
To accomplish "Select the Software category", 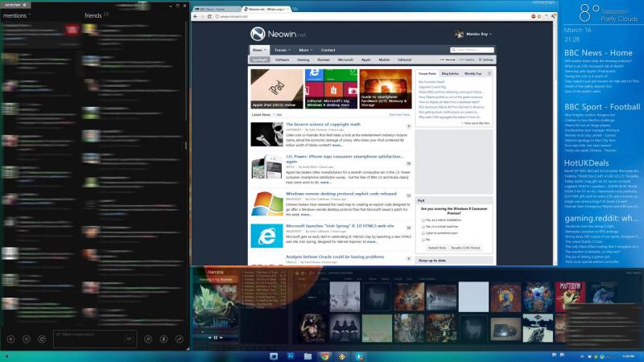I will click(x=283, y=60).
